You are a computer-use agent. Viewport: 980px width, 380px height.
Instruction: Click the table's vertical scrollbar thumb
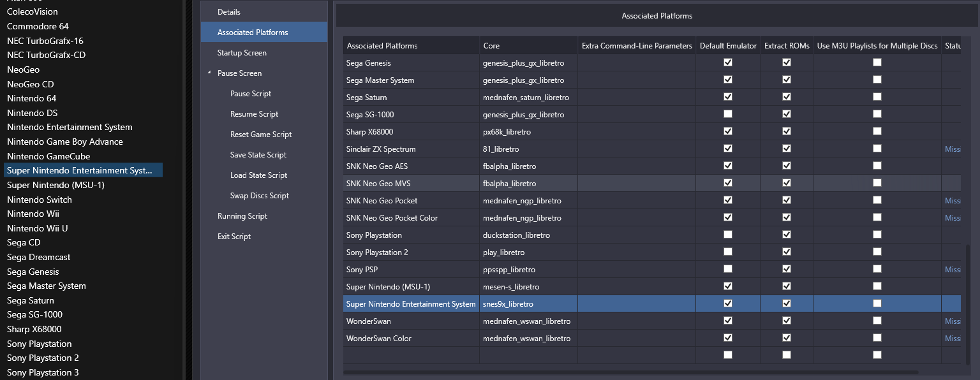click(x=967, y=305)
